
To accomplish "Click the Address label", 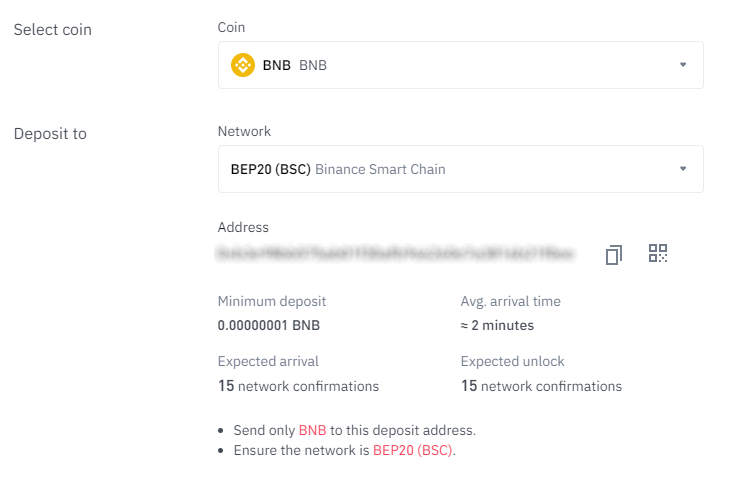I will coord(243,228).
